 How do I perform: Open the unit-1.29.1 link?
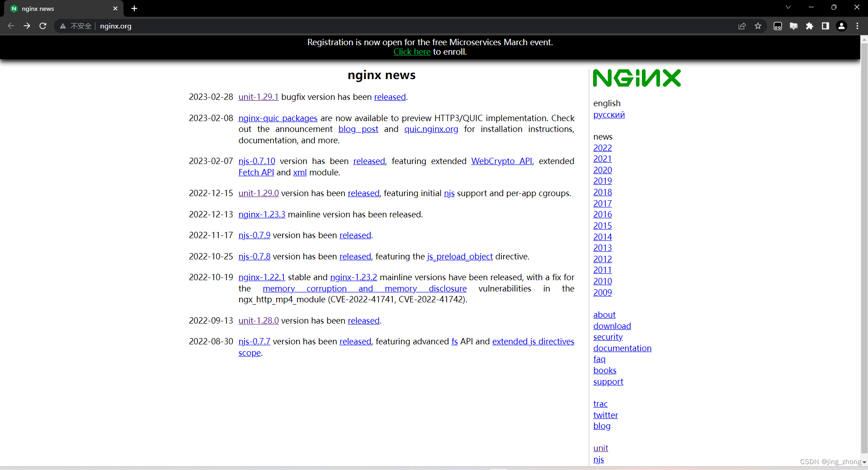pos(258,97)
